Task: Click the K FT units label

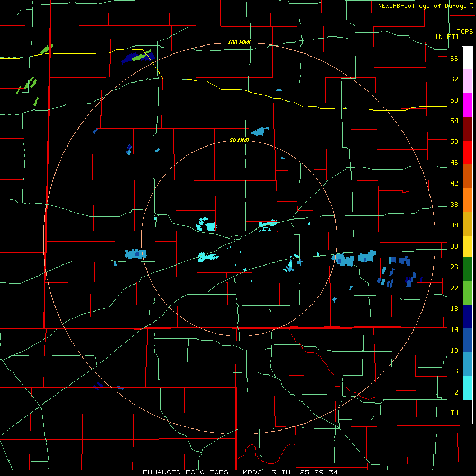Action: pos(447,36)
